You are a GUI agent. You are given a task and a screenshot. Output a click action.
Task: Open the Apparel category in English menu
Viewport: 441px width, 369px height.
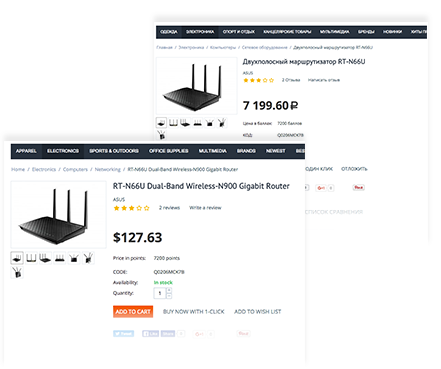click(x=26, y=151)
